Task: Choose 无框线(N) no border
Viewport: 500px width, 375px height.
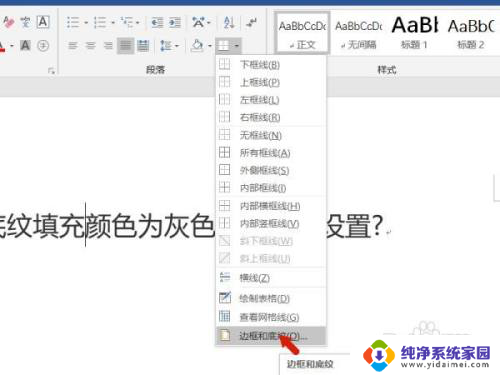Action: 271,135
